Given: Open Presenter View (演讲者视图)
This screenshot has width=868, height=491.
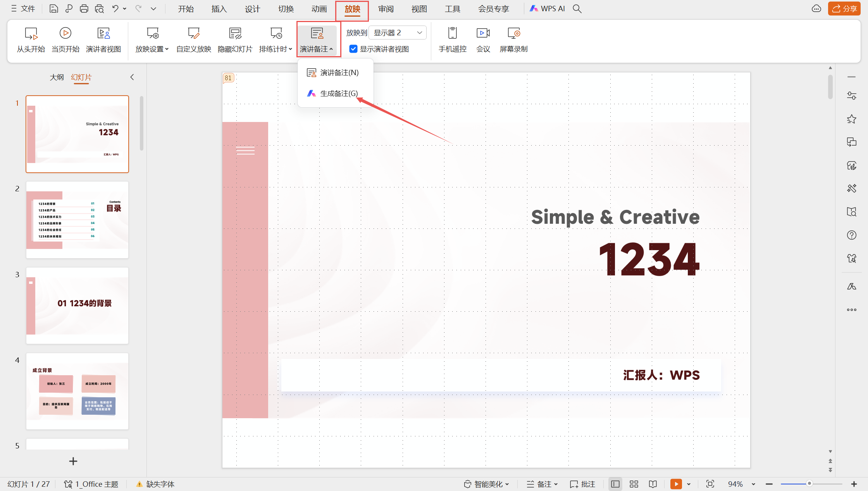Looking at the screenshot, I should tap(103, 39).
